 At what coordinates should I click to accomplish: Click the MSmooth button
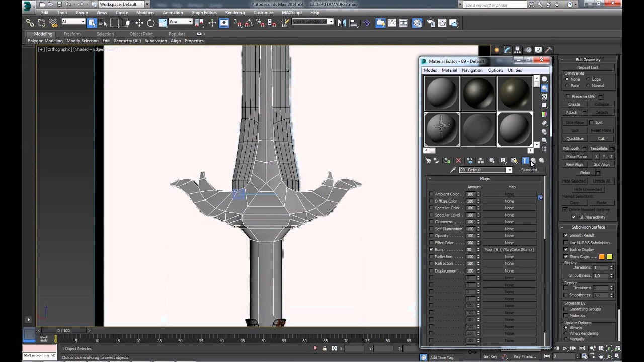coord(571,149)
